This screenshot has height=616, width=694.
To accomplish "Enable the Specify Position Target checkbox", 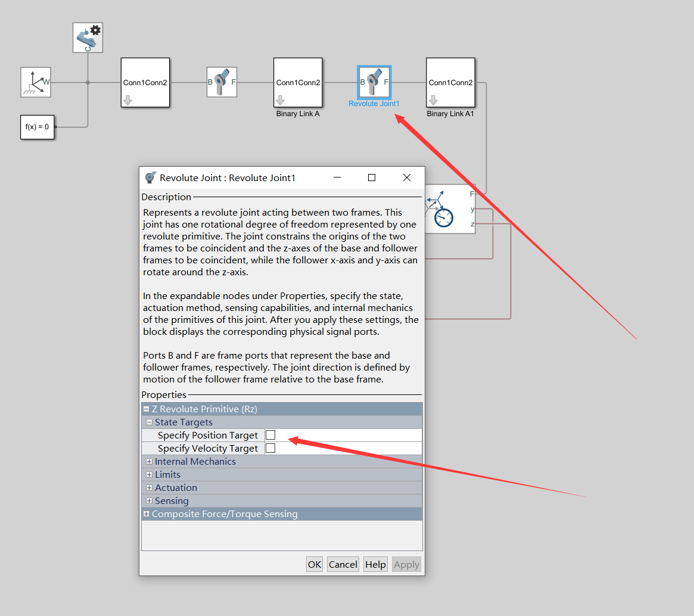I will coord(270,435).
